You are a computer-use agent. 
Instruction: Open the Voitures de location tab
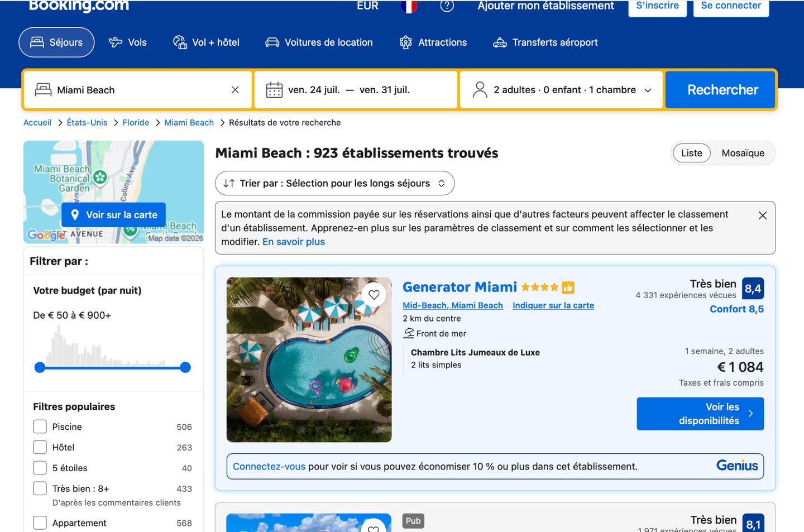(319, 42)
